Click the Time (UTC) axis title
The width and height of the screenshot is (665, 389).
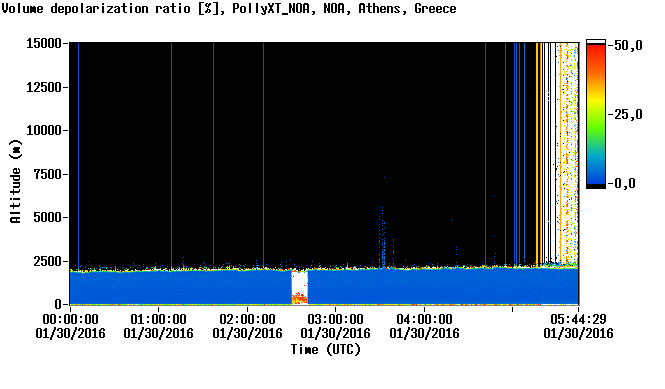coord(325,350)
